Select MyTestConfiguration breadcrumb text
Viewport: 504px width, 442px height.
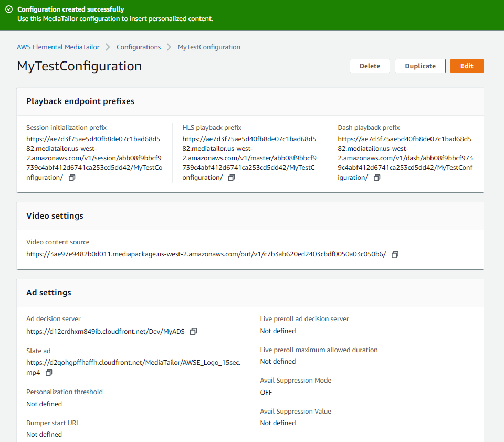pyautogui.click(x=209, y=47)
